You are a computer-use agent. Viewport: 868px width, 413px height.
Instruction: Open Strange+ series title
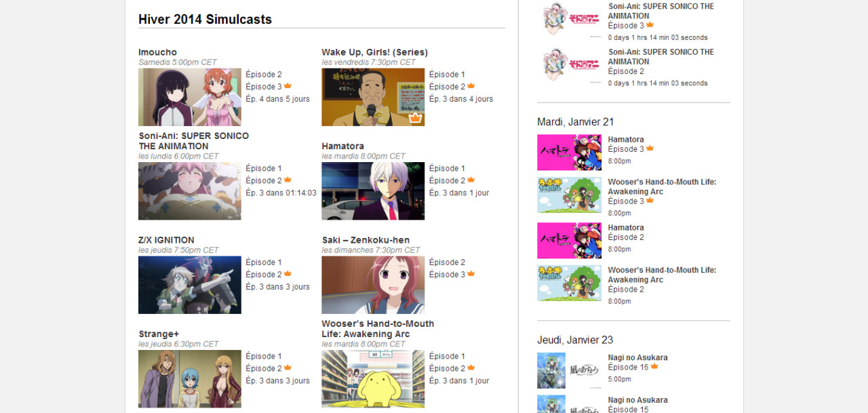click(159, 334)
